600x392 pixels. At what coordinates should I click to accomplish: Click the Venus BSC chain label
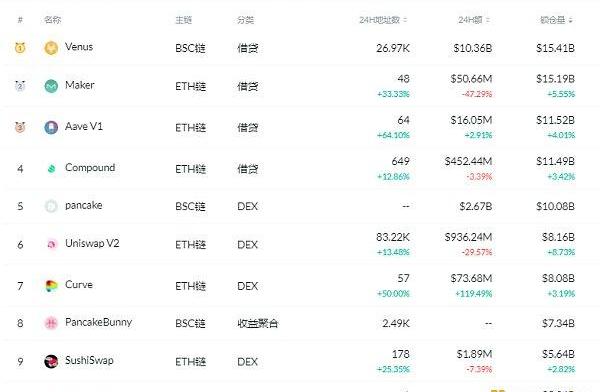190,48
